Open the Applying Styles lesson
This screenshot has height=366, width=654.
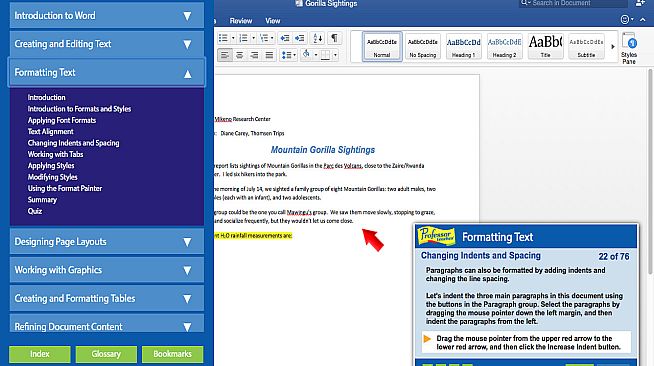click(51, 165)
